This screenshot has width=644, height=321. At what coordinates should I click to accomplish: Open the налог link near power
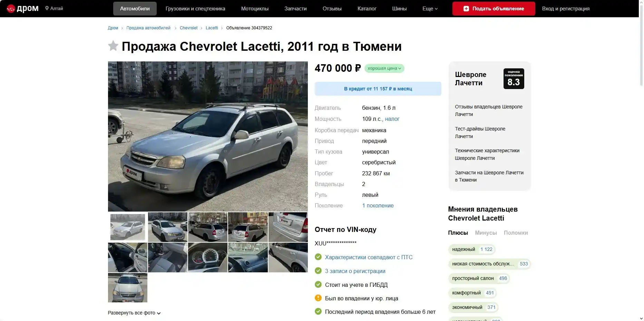pyautogui.click(x=392, y=119)
